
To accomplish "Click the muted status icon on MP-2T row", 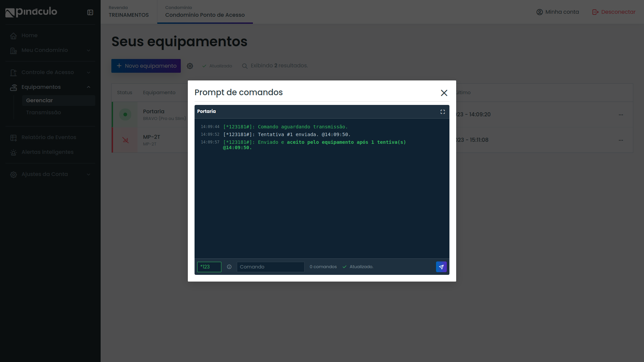I will [x=125, y=140].
